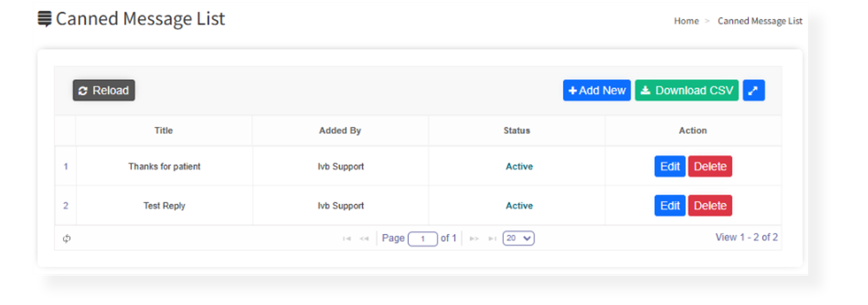
Task: Sort by the Added By column header
Action: click(340, 131)
